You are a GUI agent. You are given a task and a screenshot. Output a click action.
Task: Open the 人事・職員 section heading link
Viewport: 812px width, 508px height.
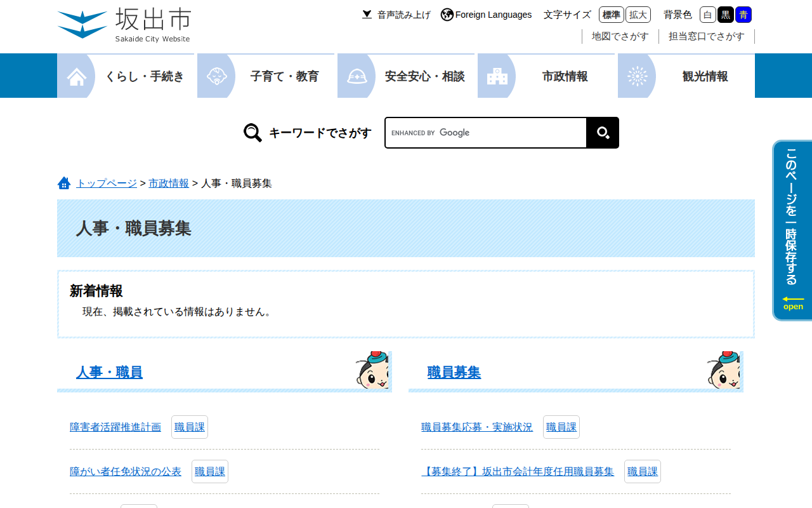[109, 372]
